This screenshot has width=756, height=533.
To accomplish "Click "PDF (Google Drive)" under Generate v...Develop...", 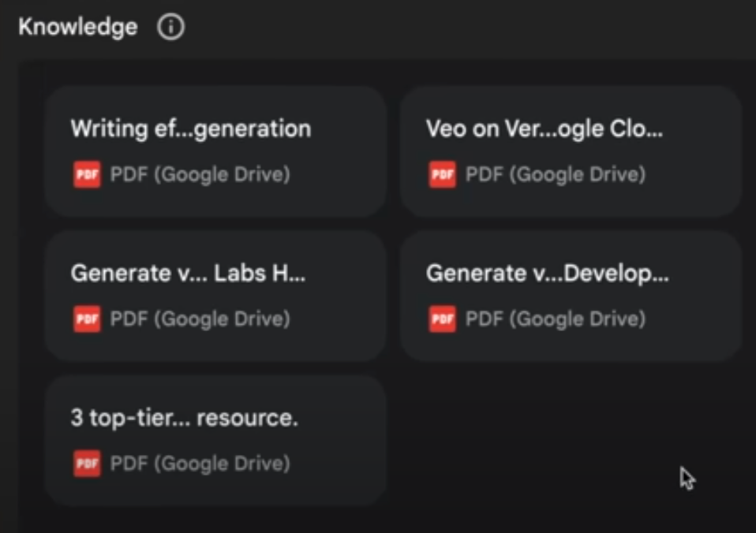I will point(556,319).
